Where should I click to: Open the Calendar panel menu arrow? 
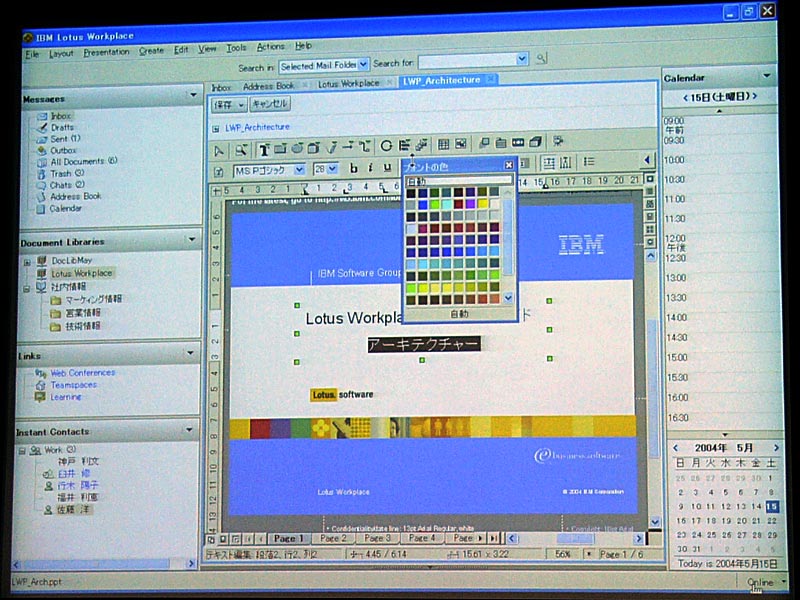[767, 76]
